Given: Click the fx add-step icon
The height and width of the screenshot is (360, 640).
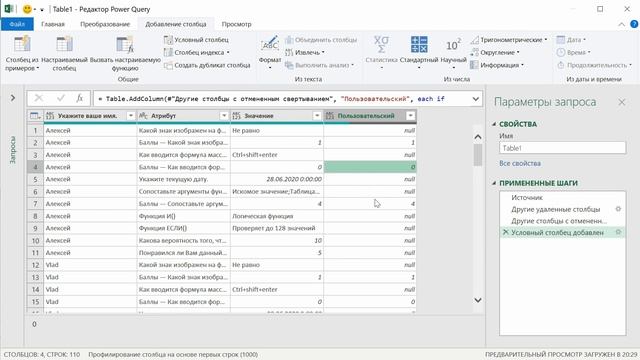Looking at the screenshot, I should (x=80, y=98).
